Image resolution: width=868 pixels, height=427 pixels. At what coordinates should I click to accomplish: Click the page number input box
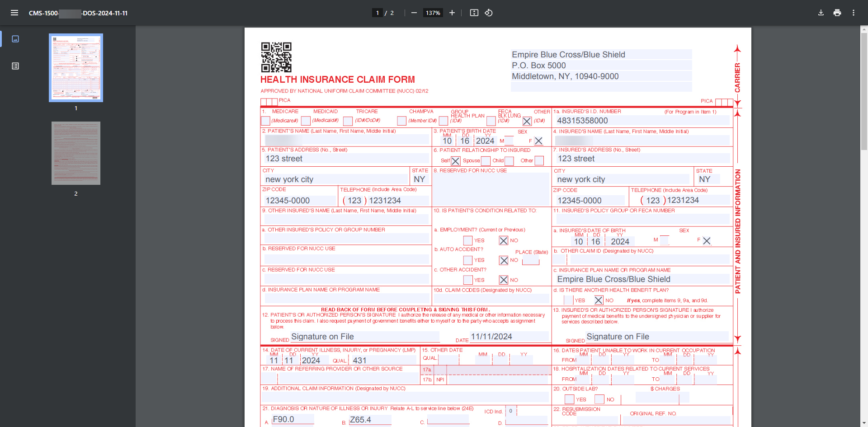377,13
